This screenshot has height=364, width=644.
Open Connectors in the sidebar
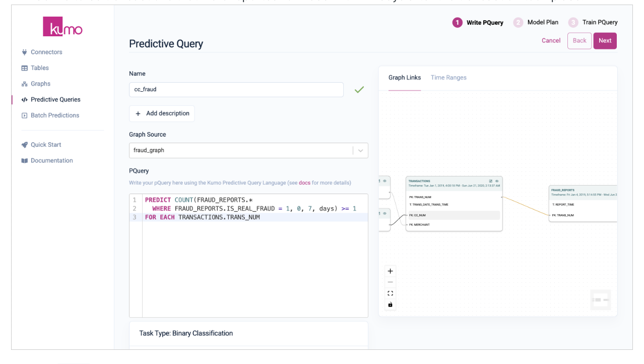click(46, 52)
